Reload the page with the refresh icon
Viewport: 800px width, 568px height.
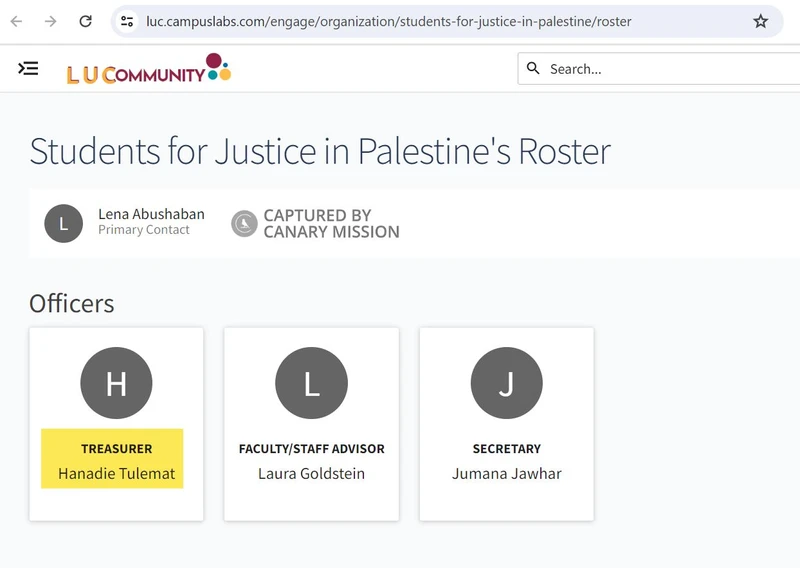point(85,21)
